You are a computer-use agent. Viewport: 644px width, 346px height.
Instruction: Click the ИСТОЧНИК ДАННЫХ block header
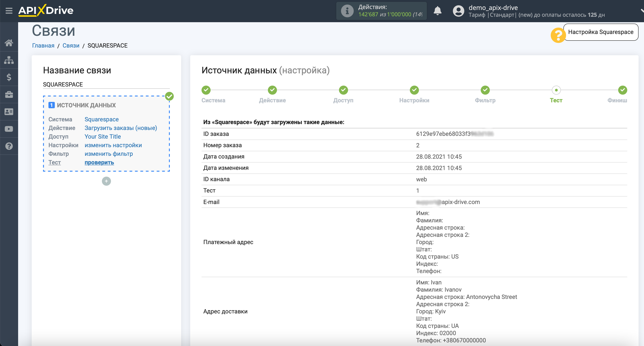[86, 105]
